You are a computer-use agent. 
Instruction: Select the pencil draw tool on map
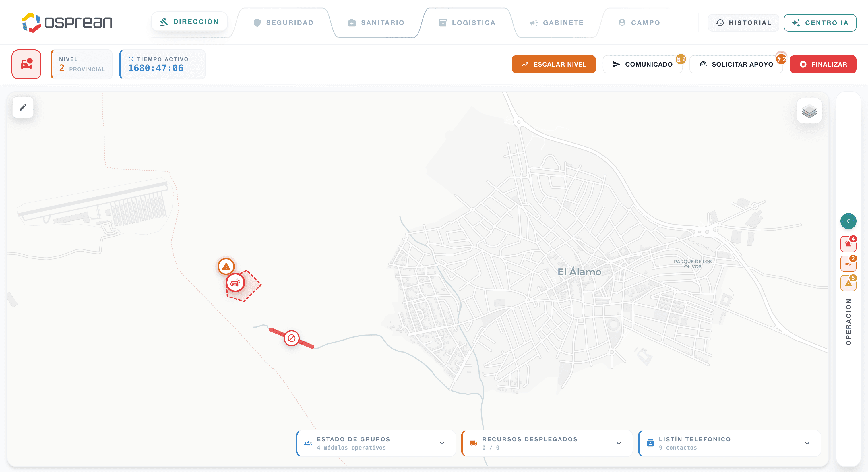click(x=23, y=108)
